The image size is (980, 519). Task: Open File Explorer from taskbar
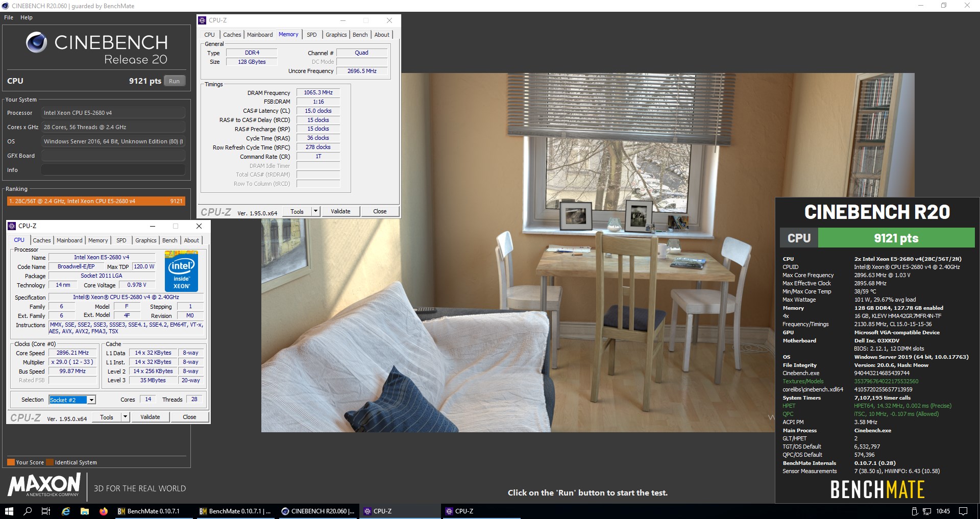84,511
